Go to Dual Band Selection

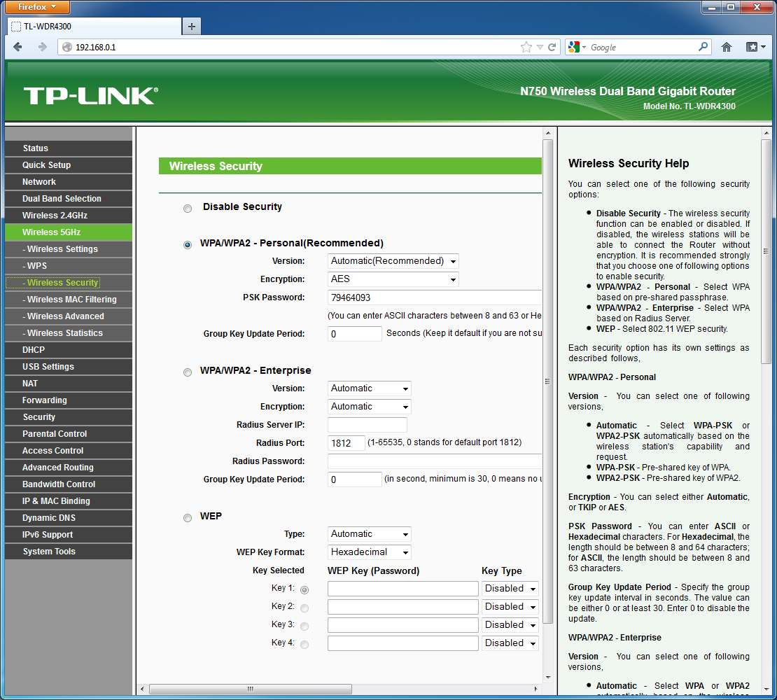[x=69, y=199]
